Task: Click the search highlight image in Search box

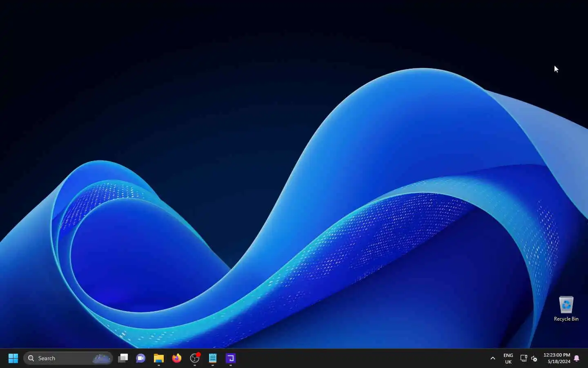Action: pyautogui.click(x=102, y=358)
